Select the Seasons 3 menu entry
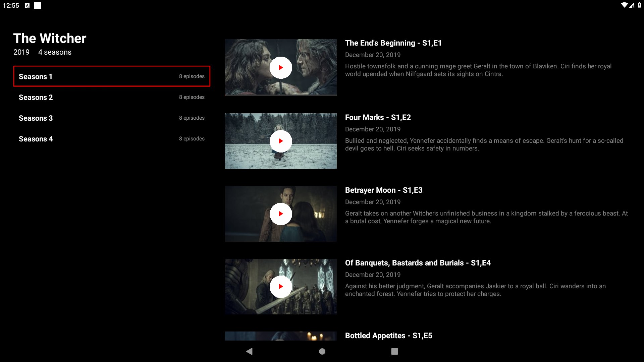The image size is (644, 362). (x=112, y=118)
